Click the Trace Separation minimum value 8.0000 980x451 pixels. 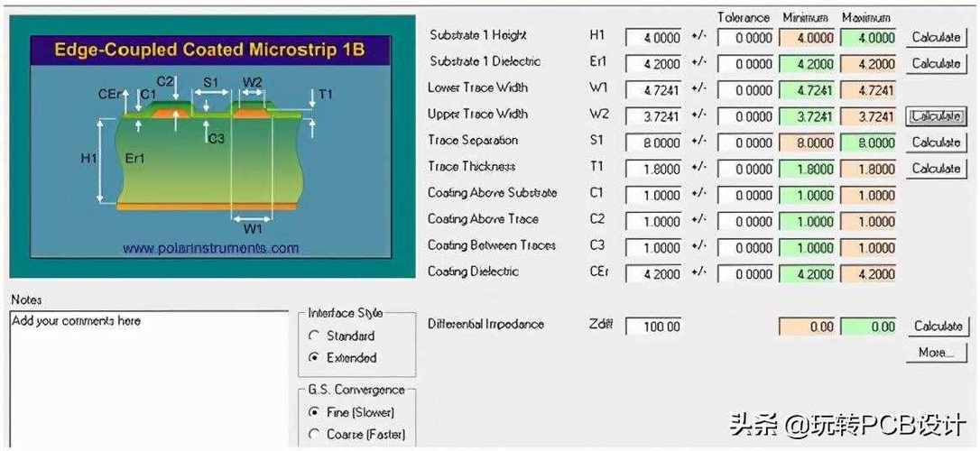pos(807,143)
